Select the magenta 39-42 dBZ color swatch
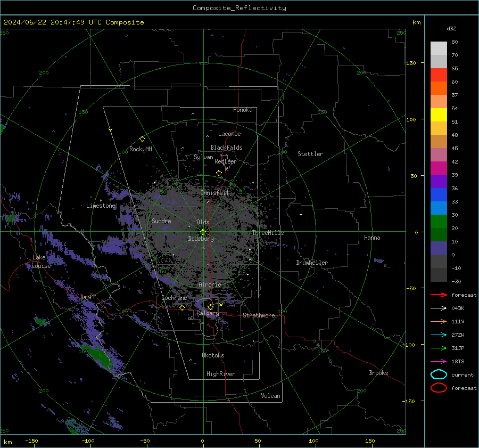 tap(439, 168)
